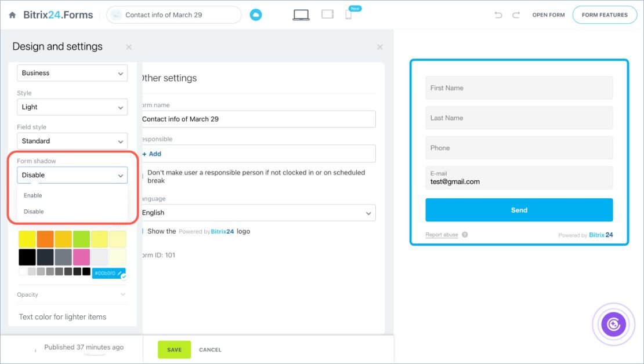Click the First Name field in the preview

click(519, 88)
